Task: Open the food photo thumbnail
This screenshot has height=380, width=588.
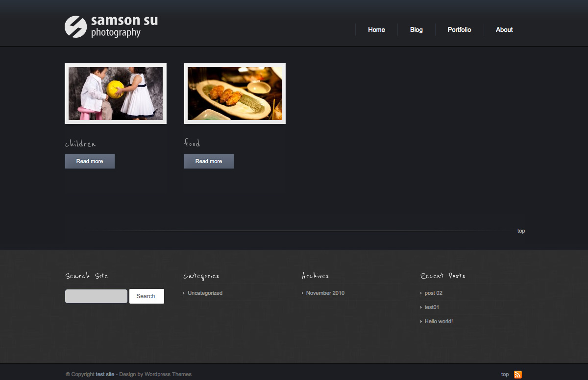Action: 235,94
